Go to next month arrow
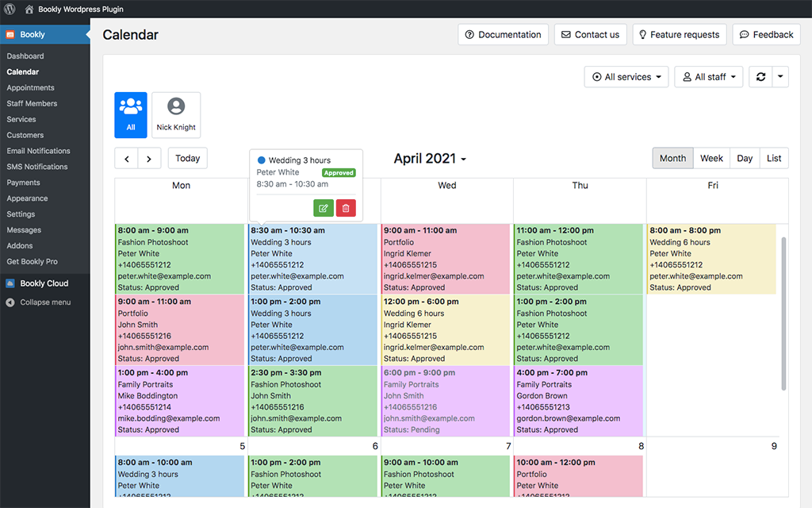This screenshot has width=812, height=508. click(149, 159)
